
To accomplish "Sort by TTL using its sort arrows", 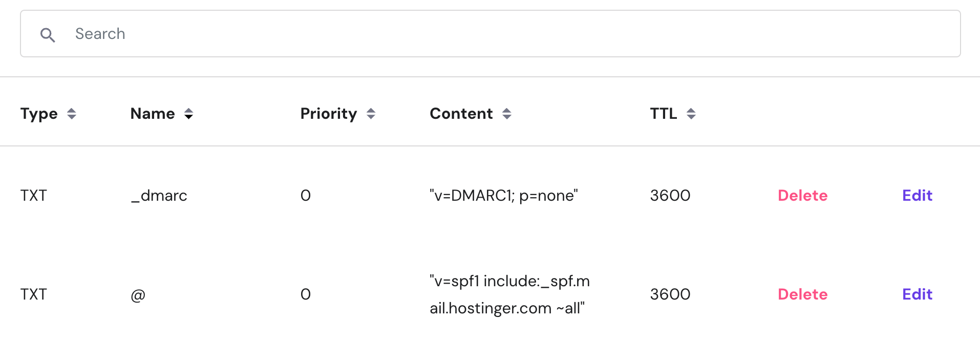I will point(691,114).
